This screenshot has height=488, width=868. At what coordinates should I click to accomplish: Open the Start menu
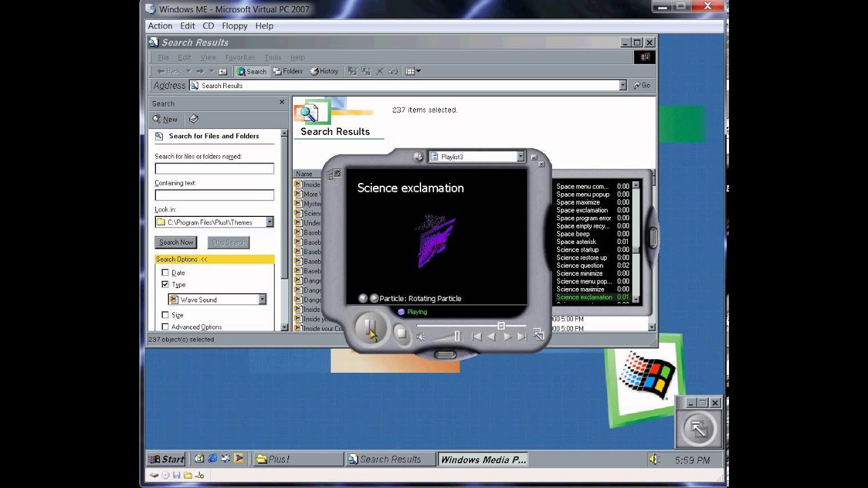(x=167, y=459)
